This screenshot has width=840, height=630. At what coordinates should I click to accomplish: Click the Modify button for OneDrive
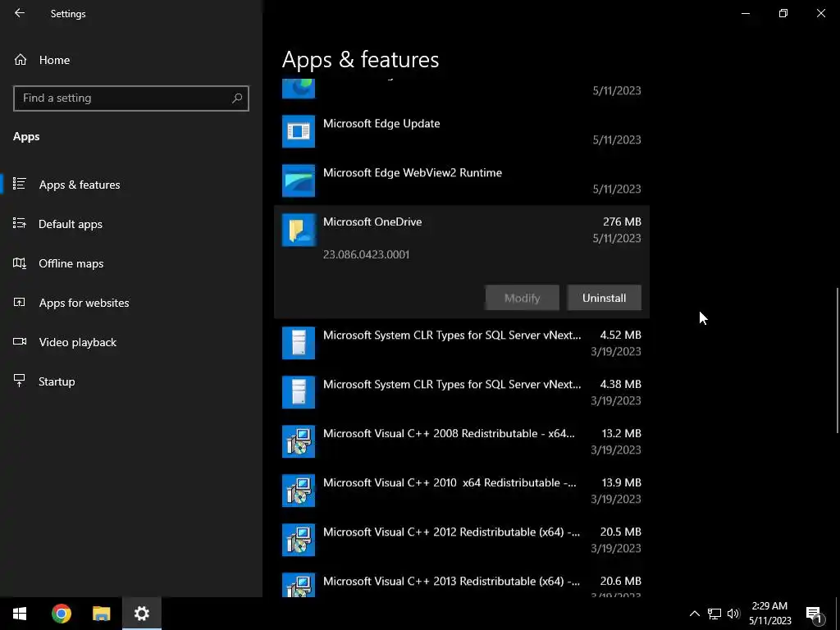[x=522, y=298]
